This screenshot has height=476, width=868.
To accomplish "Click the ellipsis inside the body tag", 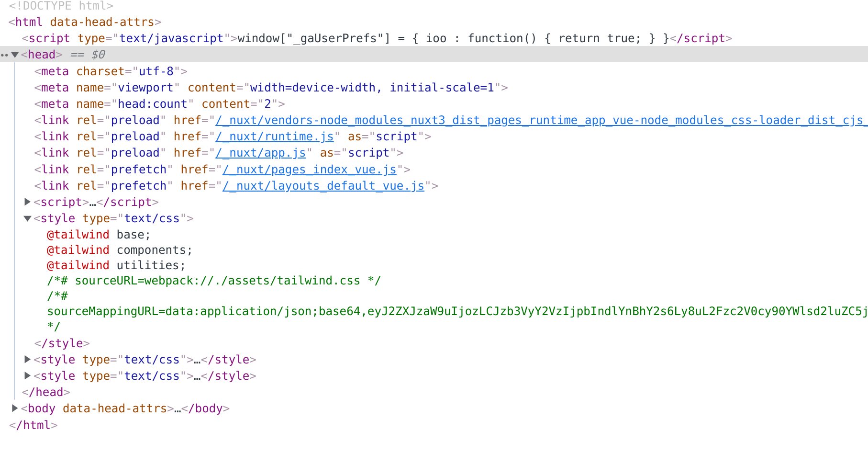I will coord(178,409).
